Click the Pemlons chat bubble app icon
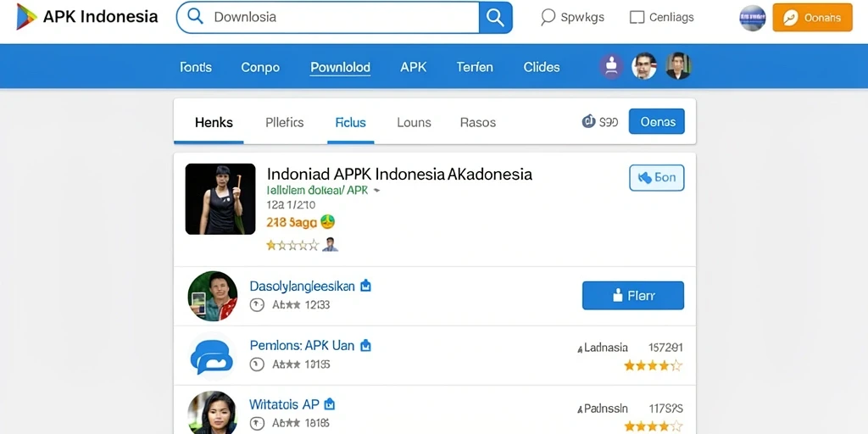This screenshot has height=434, width=868. [x=213, y=357]
